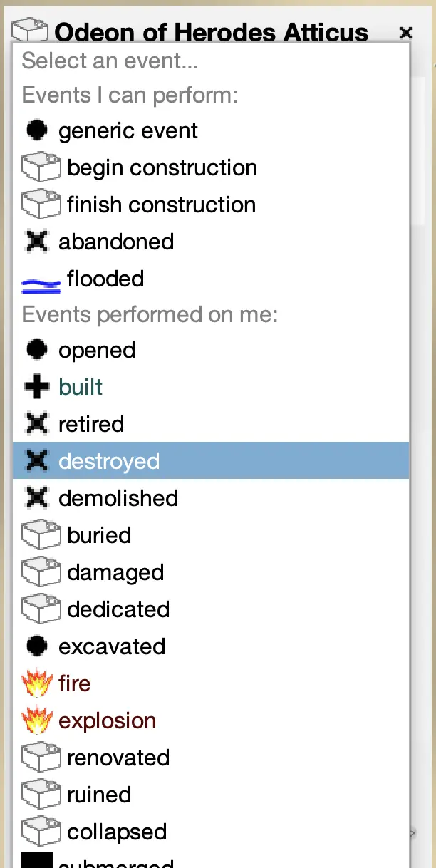Click the fire icon beside 'fire'
436x868 pixels.
[x=37, y=684]
